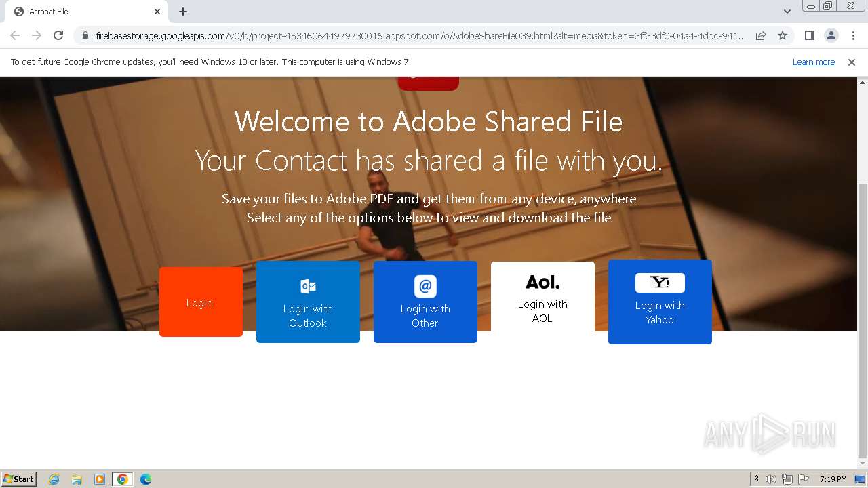Click the Aol. logo
The width and height of the screenshot is (868, 488).
(x=542, y=282)
